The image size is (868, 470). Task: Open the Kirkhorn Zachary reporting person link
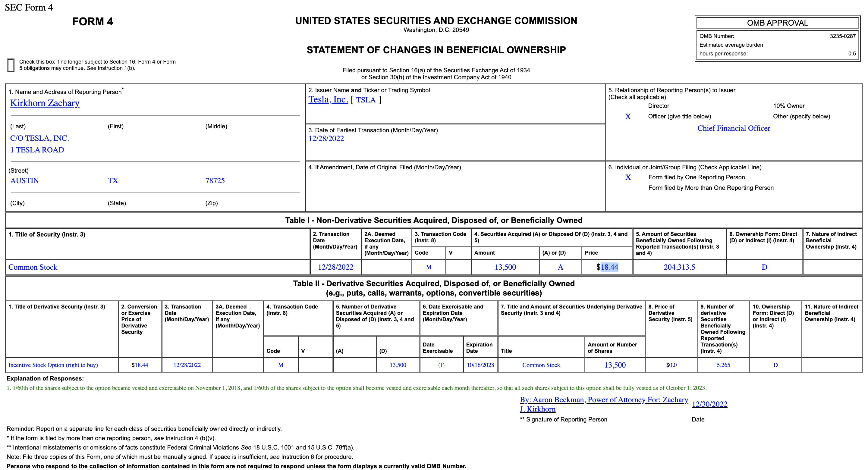(45, 103)
